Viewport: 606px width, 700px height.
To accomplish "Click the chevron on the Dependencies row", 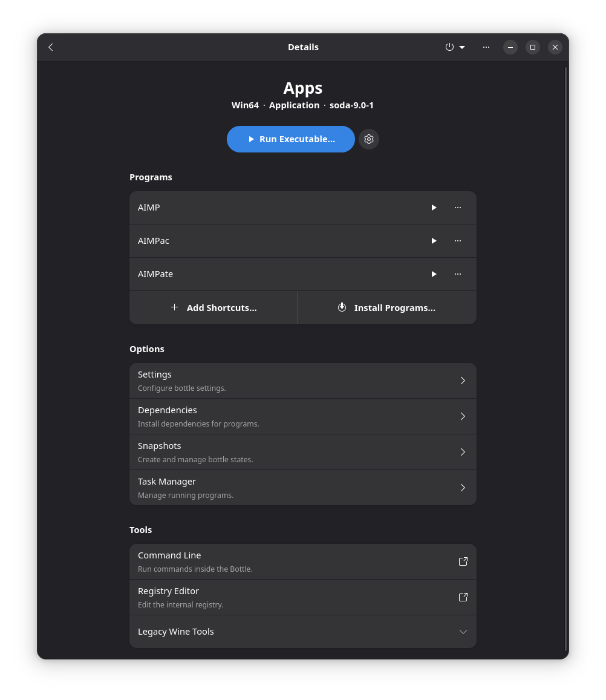I will pos(463,416).
